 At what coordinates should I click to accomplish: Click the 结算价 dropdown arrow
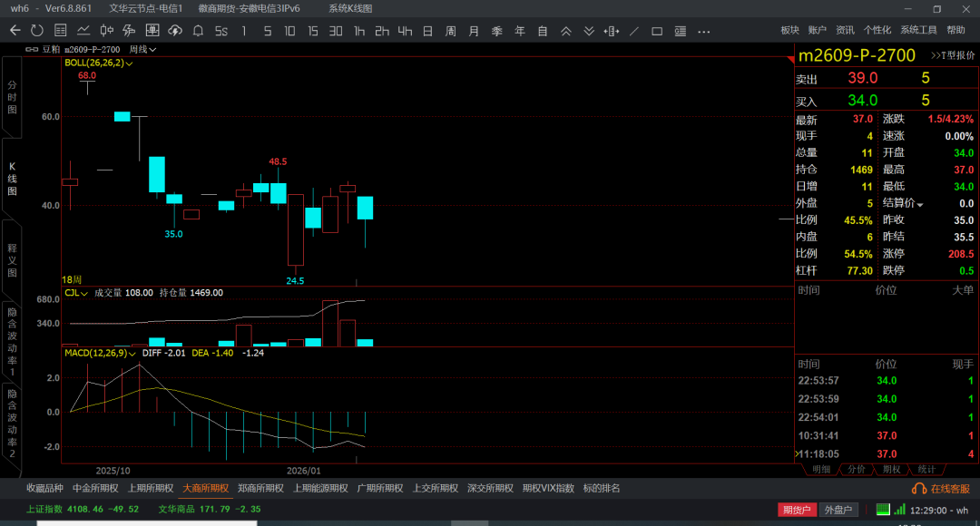[x=920, y=204]
